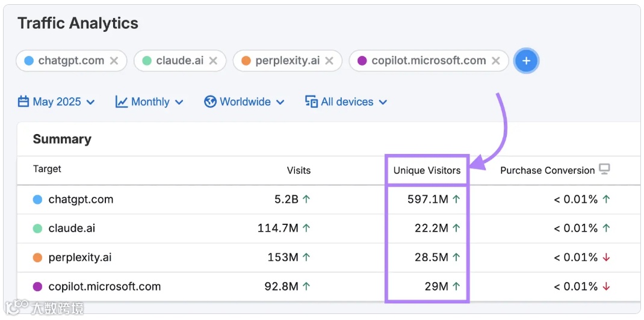This screenshot has width=644, height=320.
Task: Click the globe icon beside Worldwide
Action: pyautogui.click(x=210, y=102)
